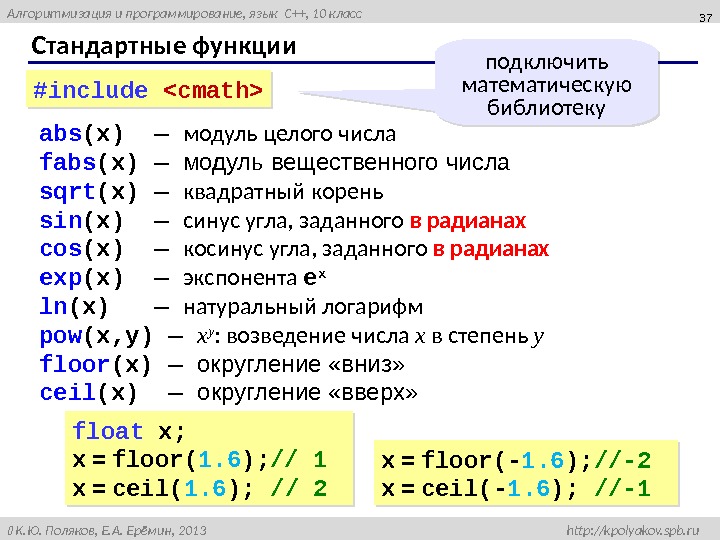Click the ceil(x) function name in list
The width and height of the screenshot is (720, 540).
88,393
